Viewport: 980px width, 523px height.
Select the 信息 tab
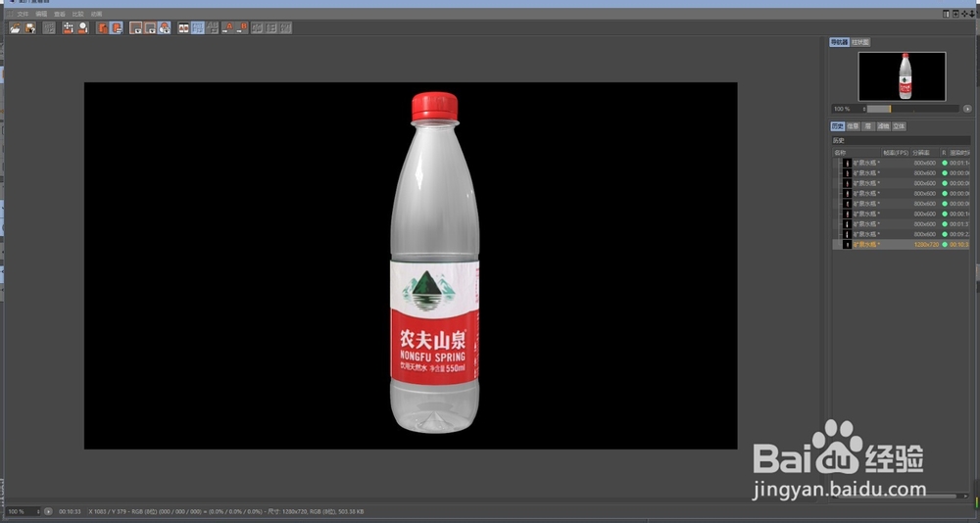tap(854, 126)
